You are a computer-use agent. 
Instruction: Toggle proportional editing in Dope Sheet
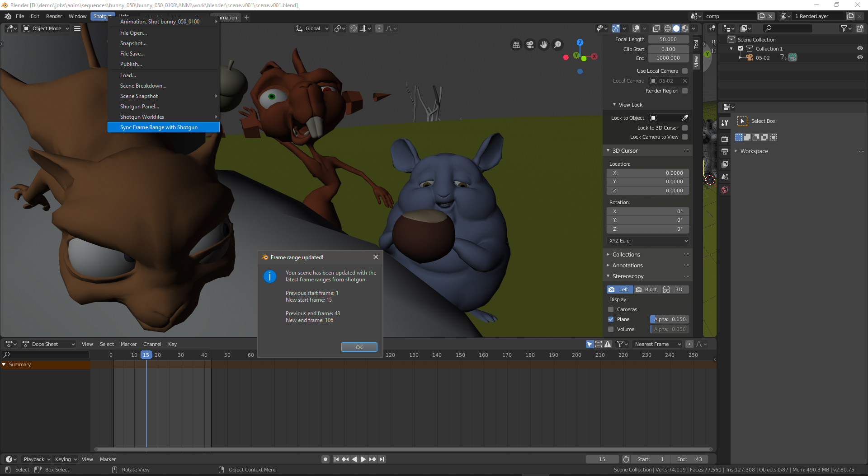(x=689, y=344)
